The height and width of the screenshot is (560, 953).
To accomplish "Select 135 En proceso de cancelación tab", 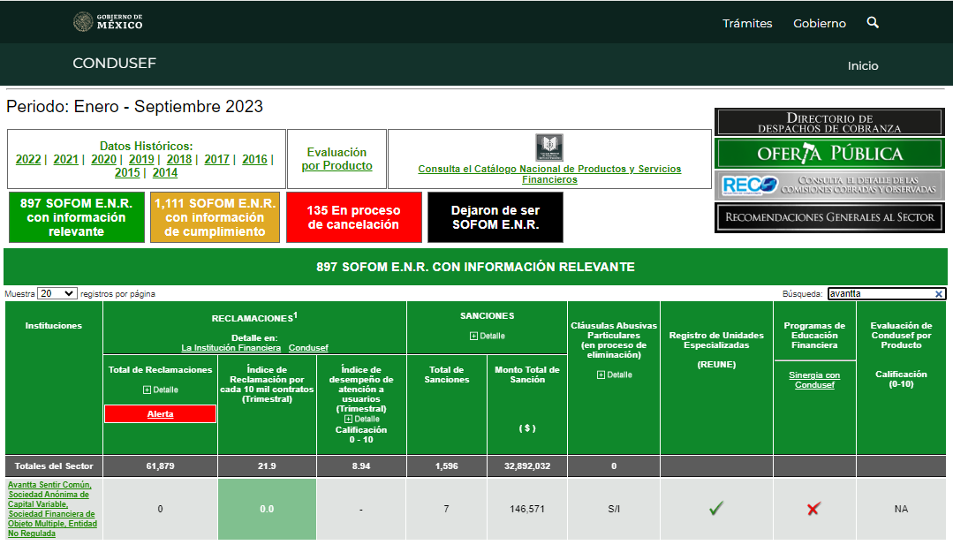I will coord(353,217).
